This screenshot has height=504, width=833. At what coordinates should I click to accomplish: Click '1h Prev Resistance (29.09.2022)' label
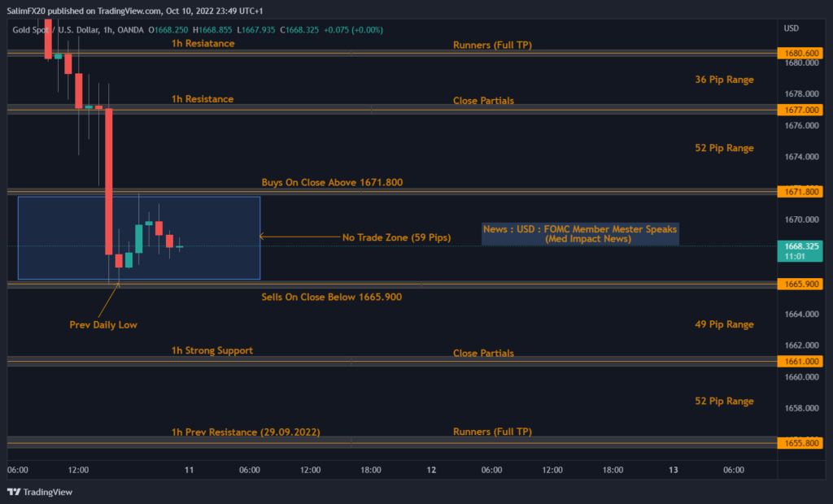point(246,432)
